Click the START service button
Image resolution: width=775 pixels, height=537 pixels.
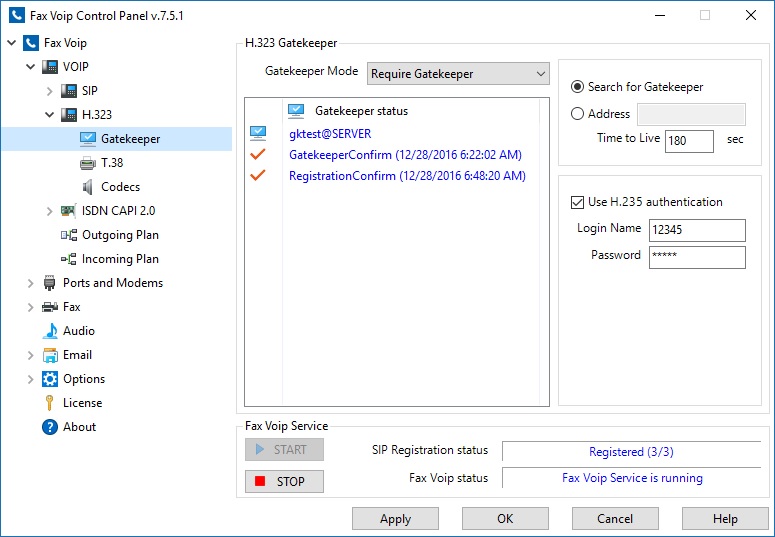pyautogui.click(x=284, y=449)
